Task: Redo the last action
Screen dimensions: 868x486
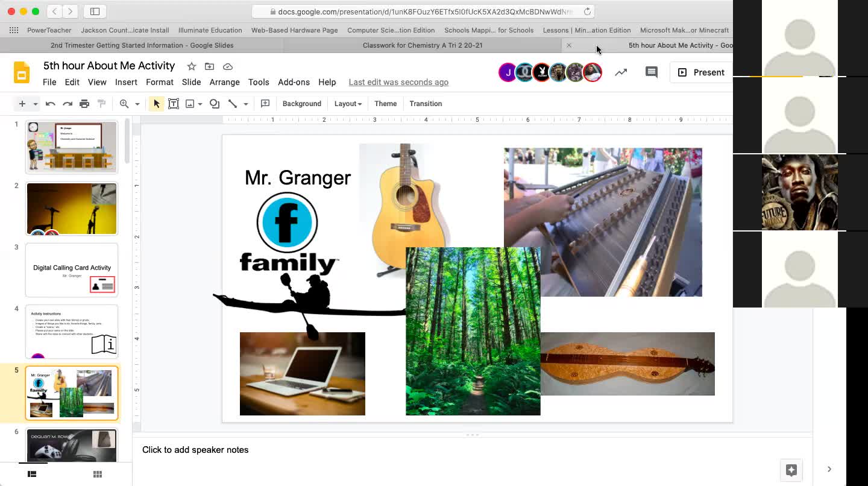Action: pyautogui.click(x=68, y=104)
